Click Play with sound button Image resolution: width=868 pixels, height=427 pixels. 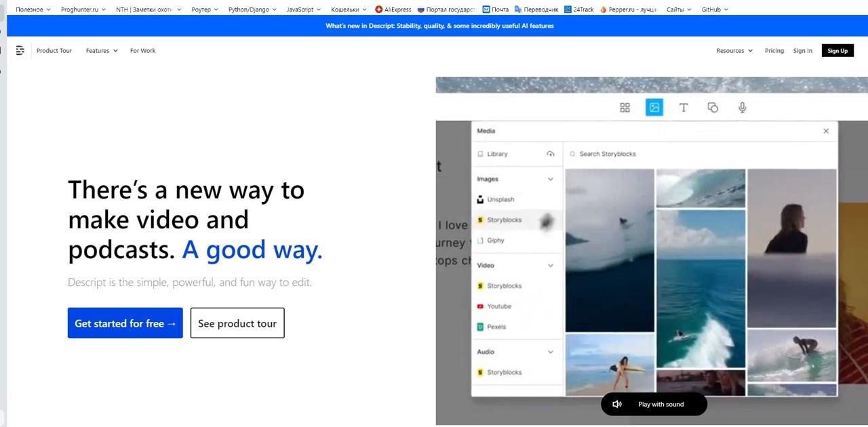tap(654, 405)
